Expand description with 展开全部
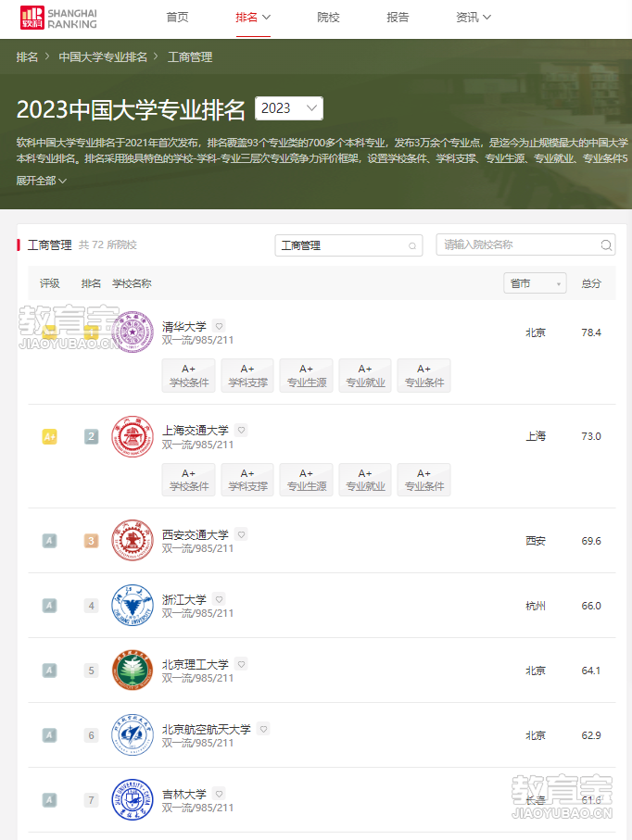 [42, 181]
